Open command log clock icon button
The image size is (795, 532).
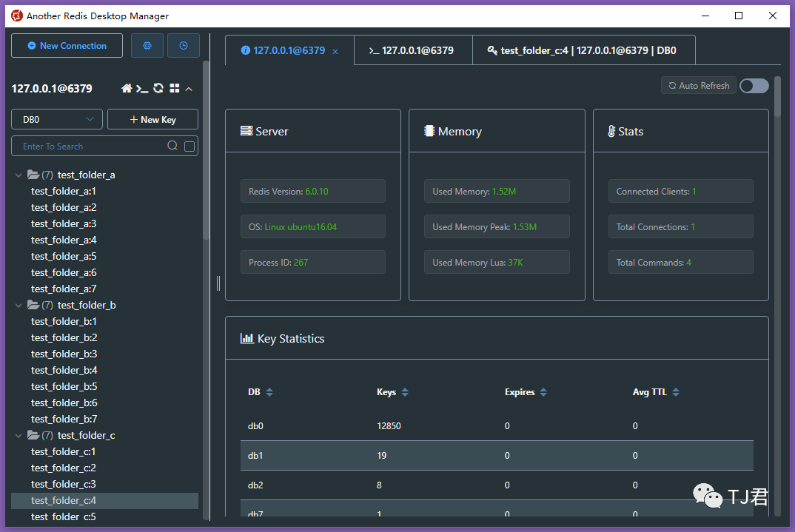coord(184,46)
